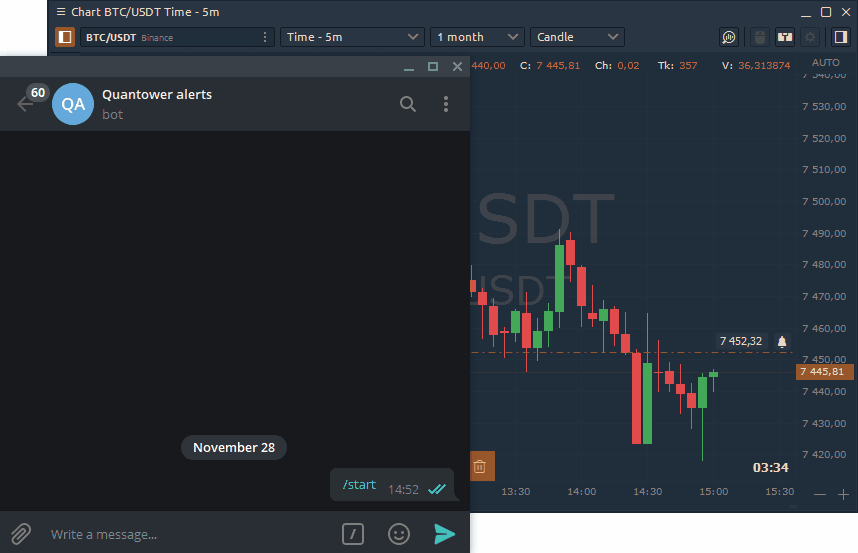
Task: Click the orange trash icon on chart
Action: tap(480, 466)
